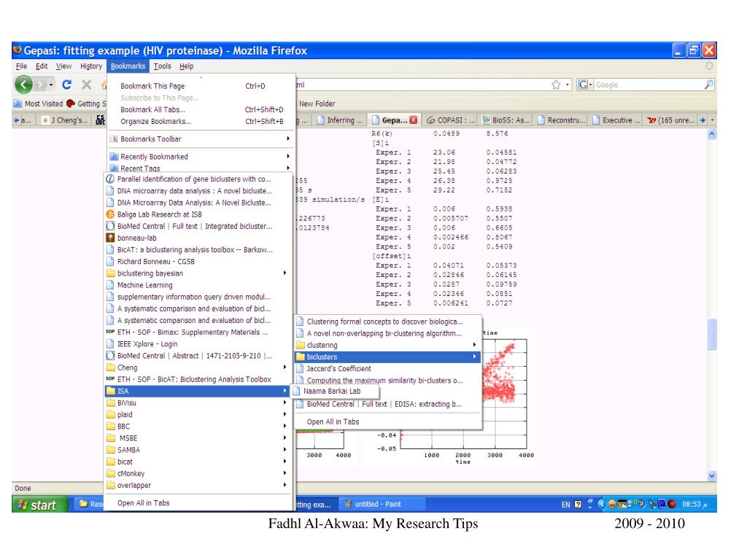Screen dimensions: 747x560
Task: Open bonneau-lab bookmark
Action: point(198,238)
